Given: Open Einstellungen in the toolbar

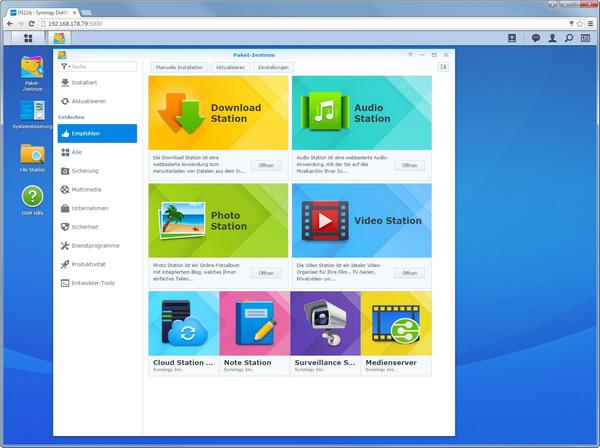Looking at the screenshot, I should tap(273, 67).
